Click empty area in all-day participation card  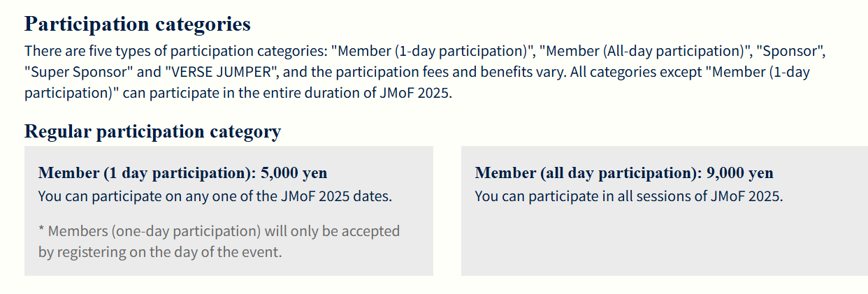tap(664, 241)
